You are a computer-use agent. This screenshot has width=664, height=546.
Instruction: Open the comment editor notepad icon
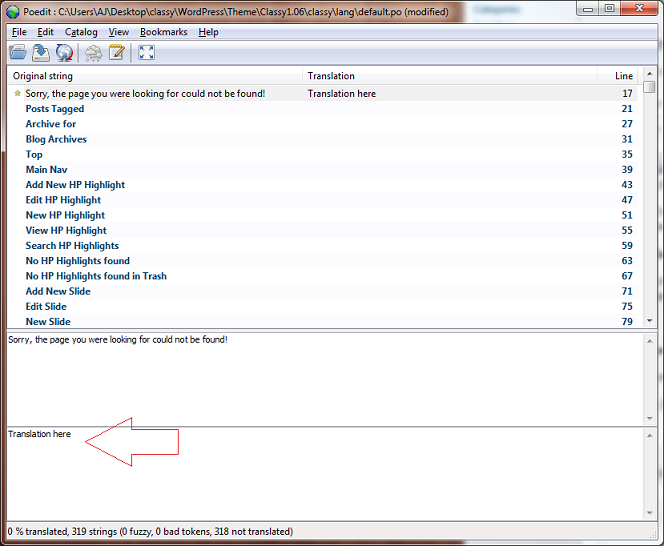tap(116, 53)
